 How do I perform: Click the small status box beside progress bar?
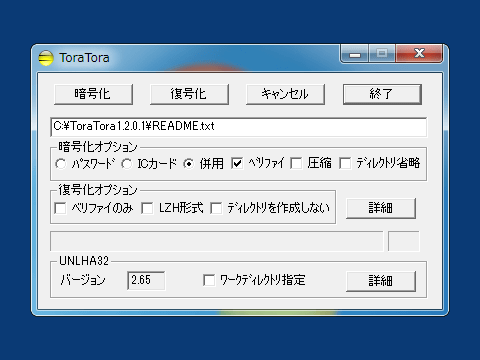[404, 241]
